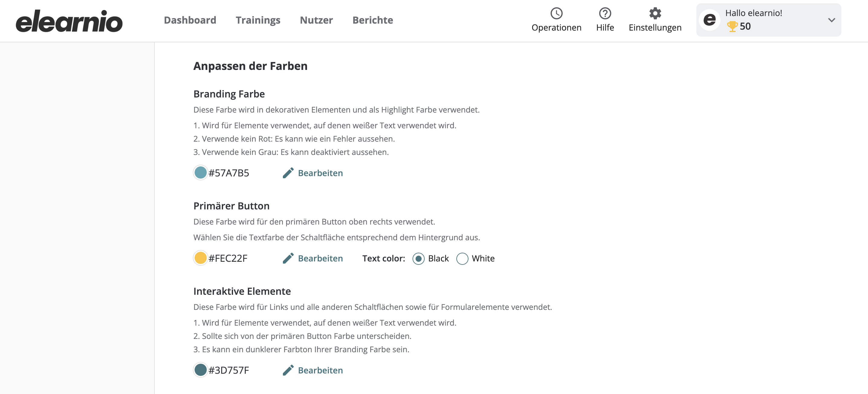
Task: Open the Einstellungen gear icon
Action: (x=655, y=14)
